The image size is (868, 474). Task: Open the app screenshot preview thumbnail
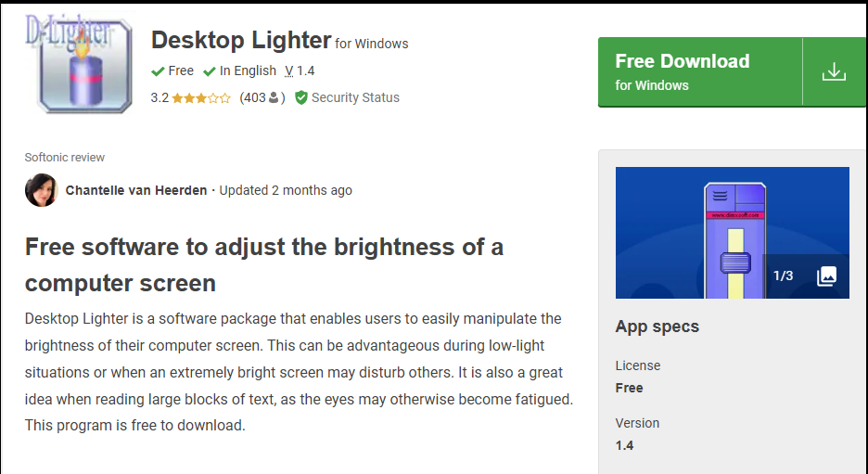coord(733,233)
